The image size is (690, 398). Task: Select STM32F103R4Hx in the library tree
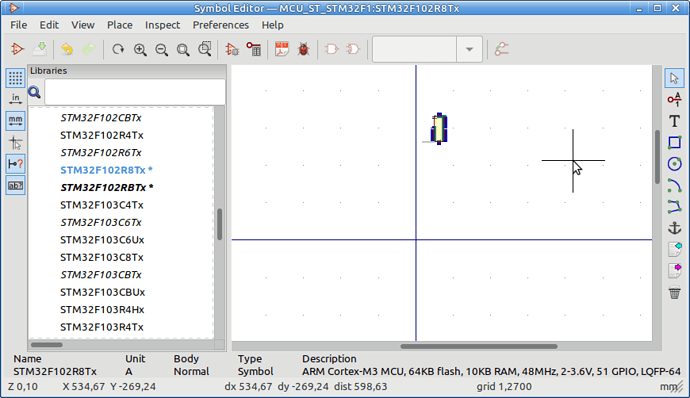pyautogui.click(x=102, y=310)
